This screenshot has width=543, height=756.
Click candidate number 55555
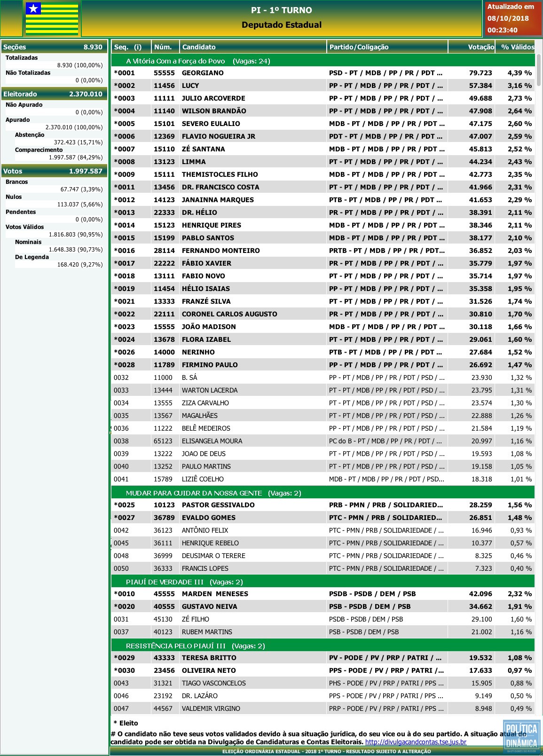pyautogui.click(x=164, y=73)
